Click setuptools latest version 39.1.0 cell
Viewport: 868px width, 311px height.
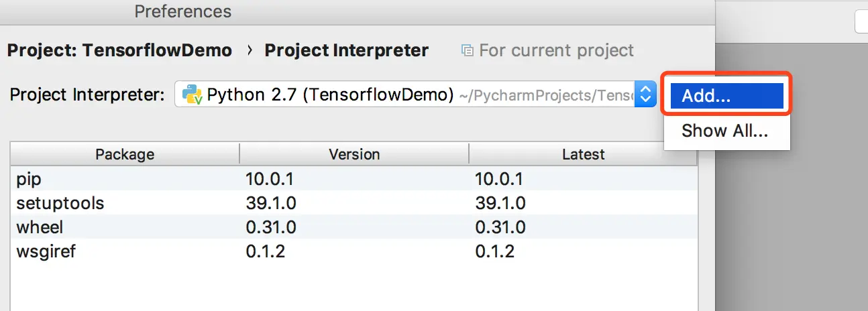(500, 203)
